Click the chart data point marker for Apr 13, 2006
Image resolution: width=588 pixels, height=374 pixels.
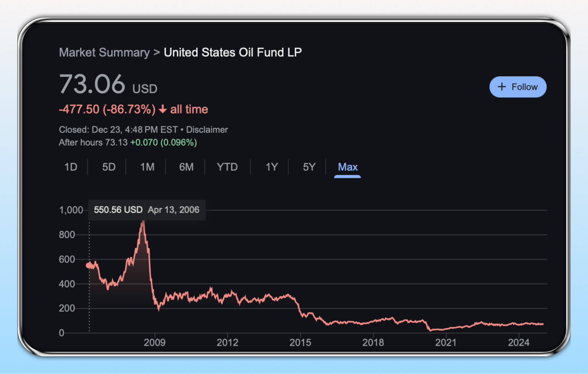[89, 265]
